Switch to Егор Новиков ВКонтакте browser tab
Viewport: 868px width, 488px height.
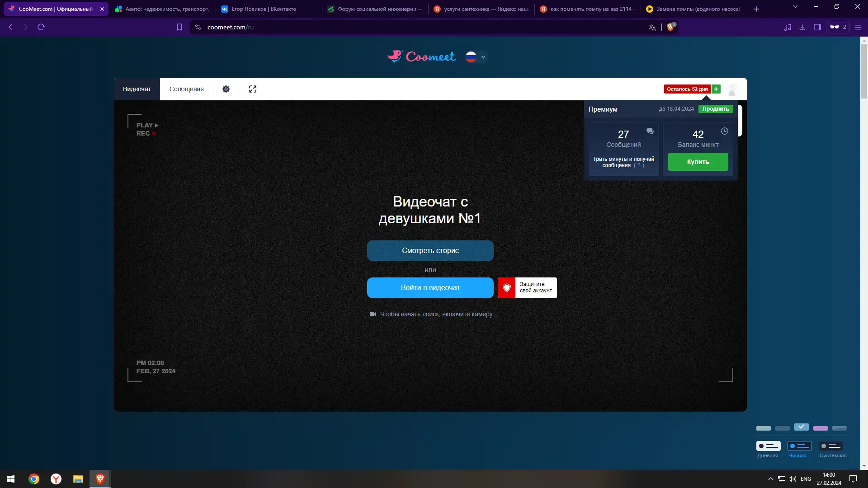pos(264,9)
